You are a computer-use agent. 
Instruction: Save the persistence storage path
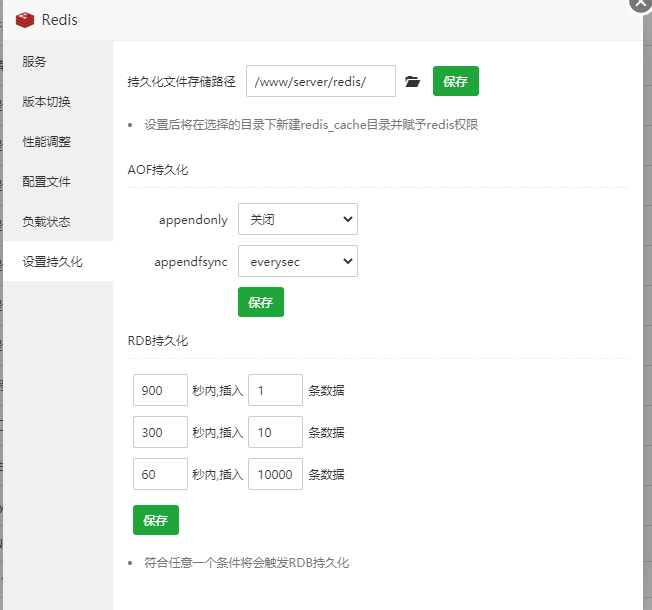click(456, 81)
